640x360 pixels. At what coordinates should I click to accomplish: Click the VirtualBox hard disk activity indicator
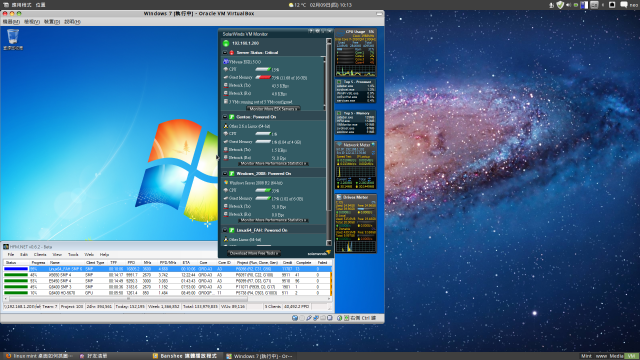point(295,318)
